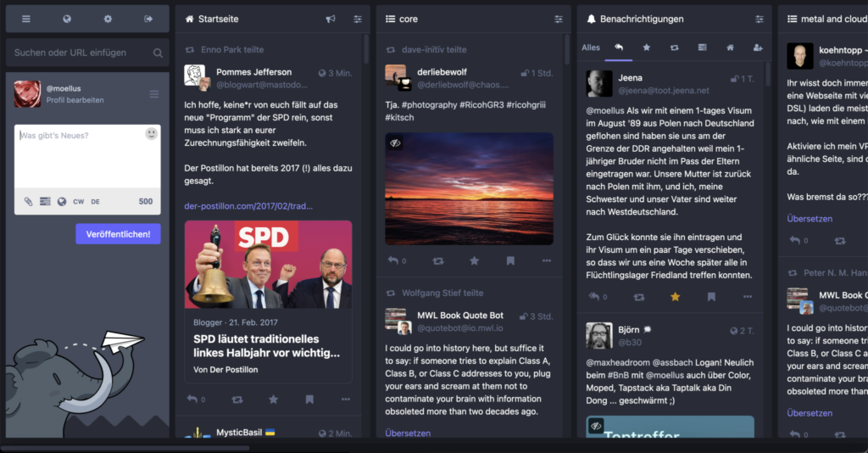
Task: Open column settings for Benachrichtigungen
Action: [759, 19]
